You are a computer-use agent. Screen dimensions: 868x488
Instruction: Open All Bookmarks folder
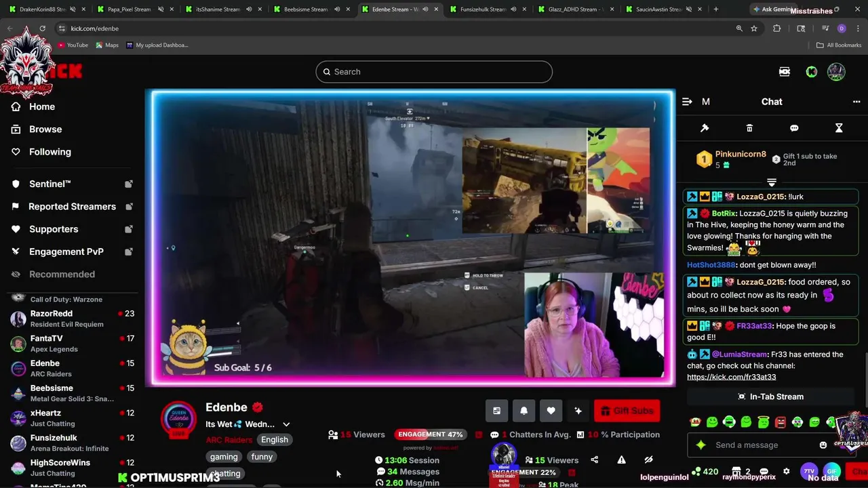tap(839, 45)
